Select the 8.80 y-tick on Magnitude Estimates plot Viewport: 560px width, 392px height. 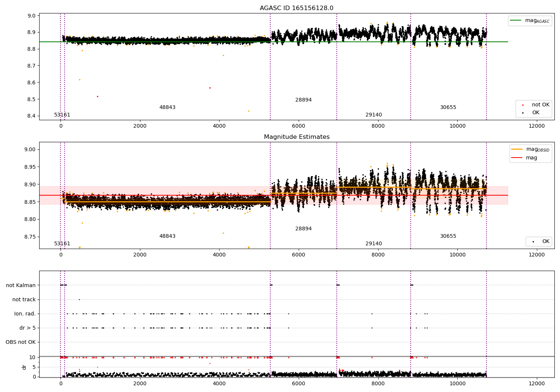[30, 220]
